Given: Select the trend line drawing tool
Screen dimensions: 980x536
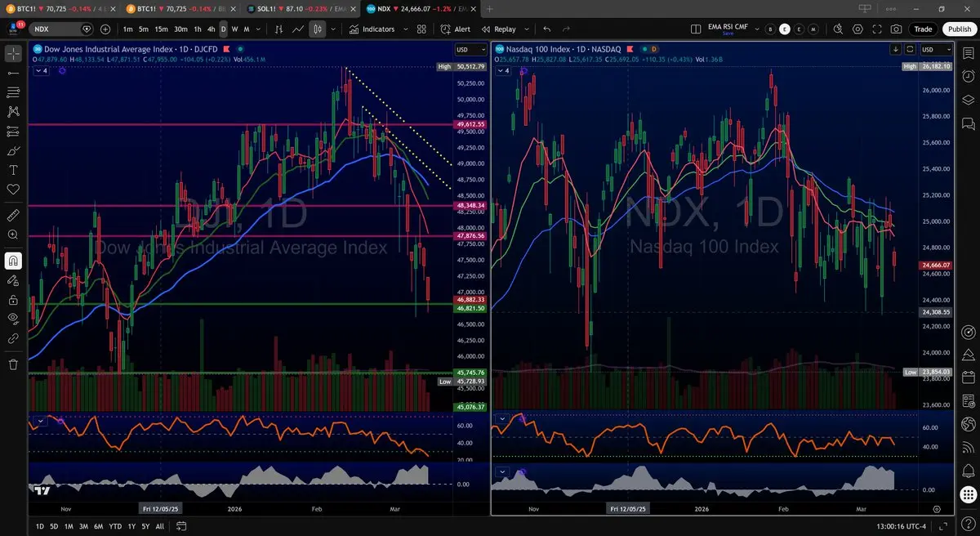Looking at the screenshot, I should pos(13,73).
